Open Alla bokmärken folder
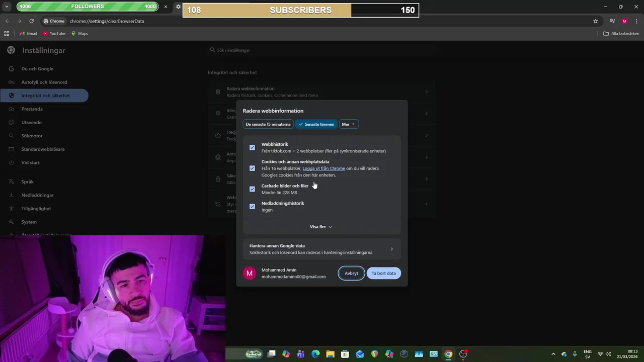644x362 pixels. click(621, 34)
